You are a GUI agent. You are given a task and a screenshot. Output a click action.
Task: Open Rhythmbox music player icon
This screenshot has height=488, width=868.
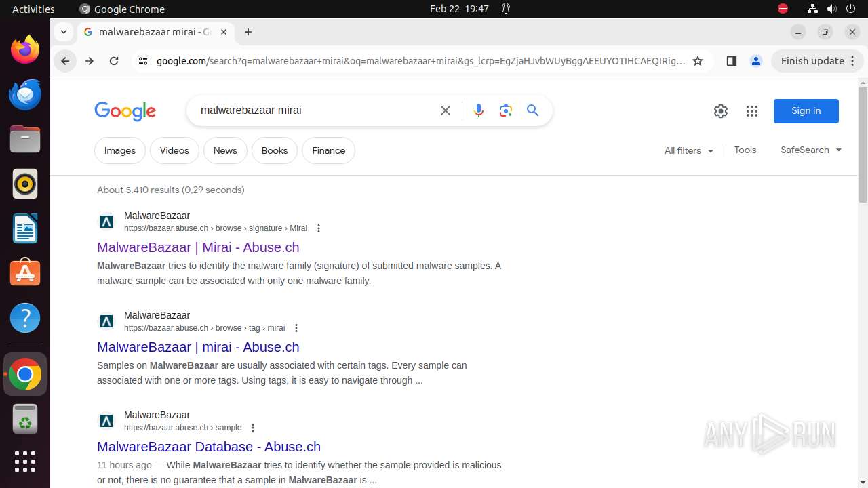coord(25,184)
